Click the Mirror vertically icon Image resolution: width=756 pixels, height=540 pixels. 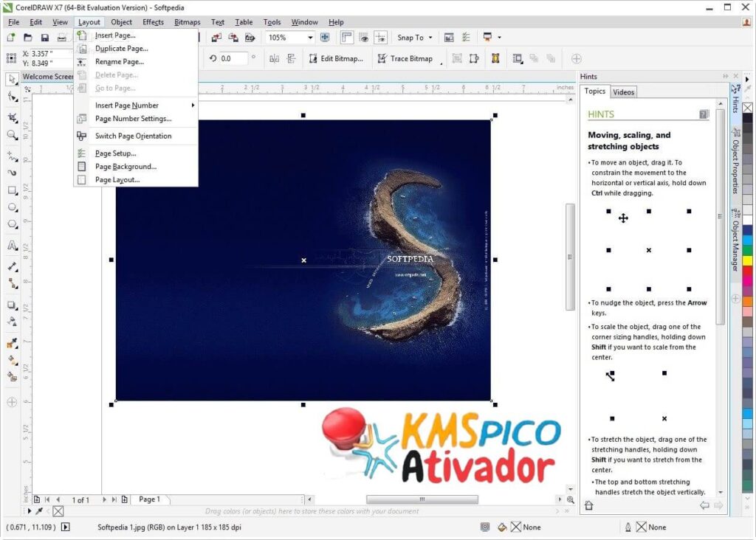tap(291, 59)
